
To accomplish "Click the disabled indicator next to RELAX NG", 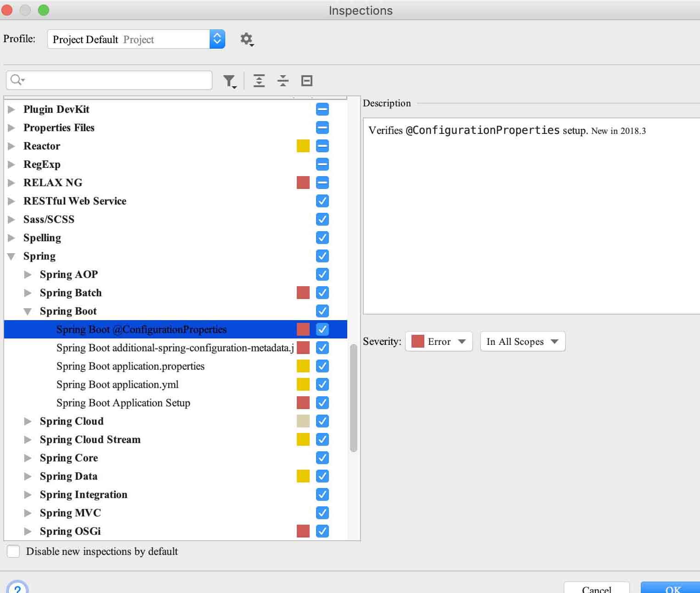I will point(322,183).
